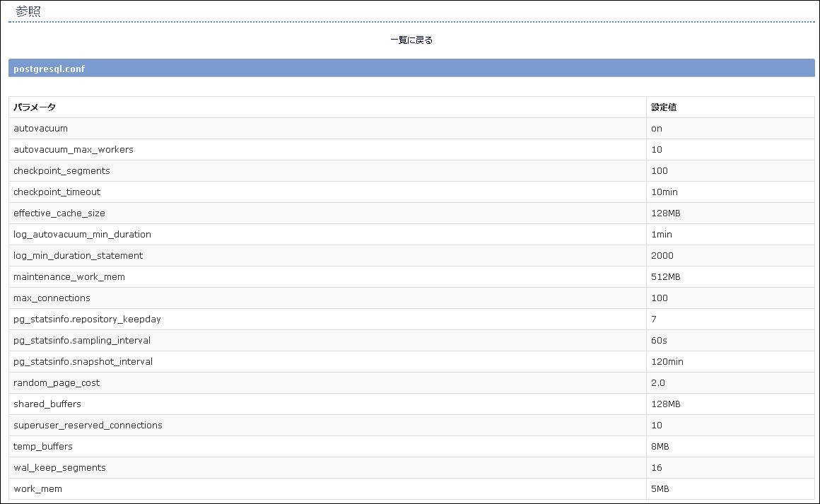Click the 8MB temp_buffers value
The height and width of the screenshot is (504, 820).
click(x=660, y=447)
